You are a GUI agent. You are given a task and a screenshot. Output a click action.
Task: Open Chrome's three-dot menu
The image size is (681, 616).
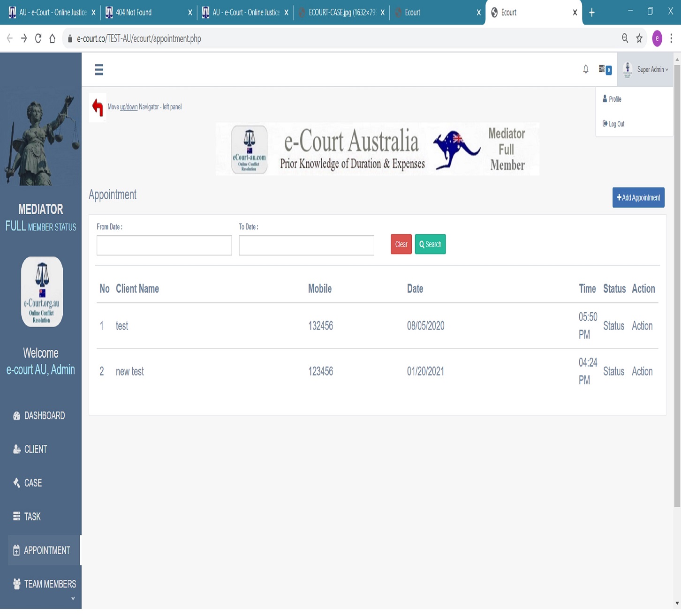(671, 38)
